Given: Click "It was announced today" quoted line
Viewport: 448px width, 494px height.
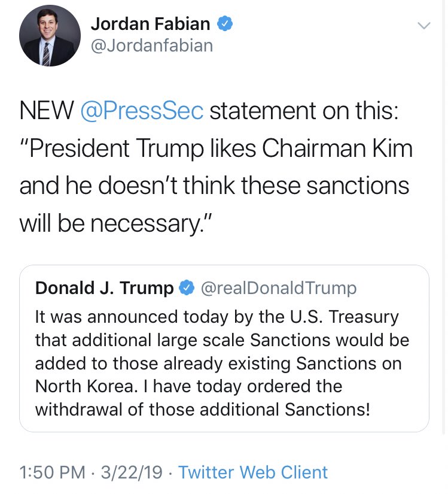Looking at the screenshot, I should [x=217, y=317].
